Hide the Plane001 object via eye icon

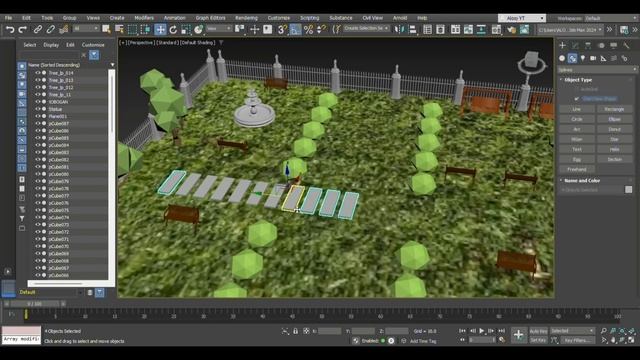pyautogui.click(x=38, y=116)
